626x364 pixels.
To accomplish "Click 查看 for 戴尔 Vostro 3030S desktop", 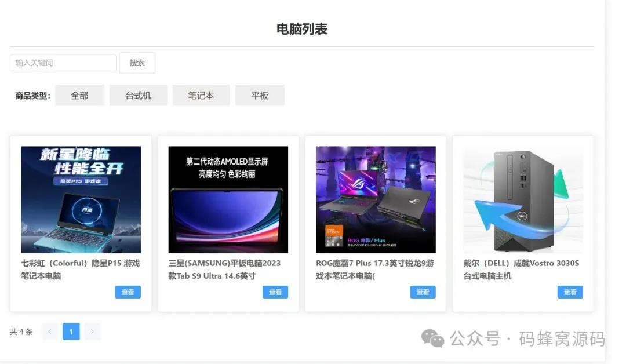I will click(570, 292).
